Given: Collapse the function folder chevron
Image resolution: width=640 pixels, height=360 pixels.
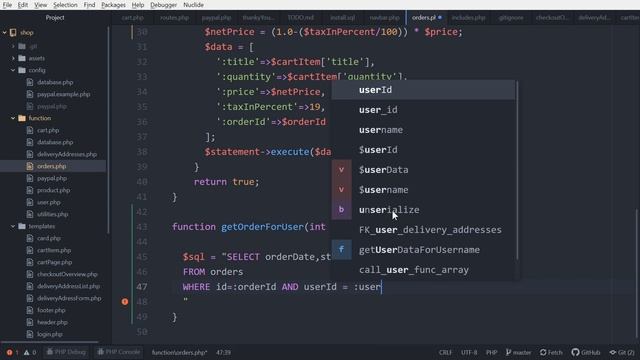Looking at the screenshot, I should tap(13, 118).
